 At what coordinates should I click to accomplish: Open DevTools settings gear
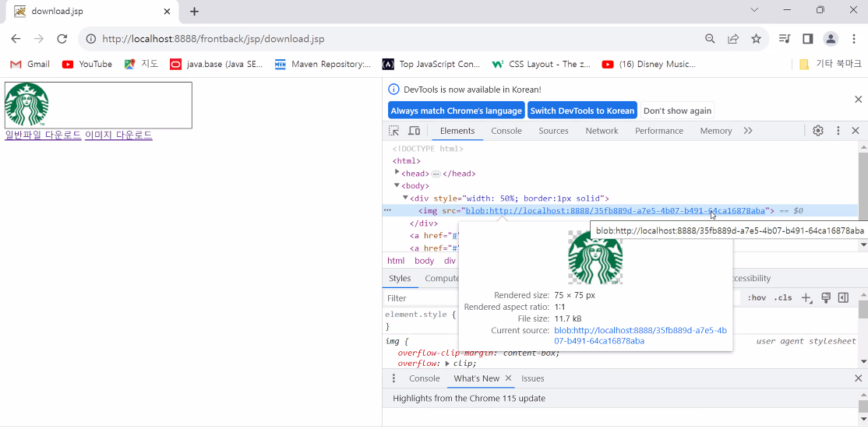(x=818, y=131)
